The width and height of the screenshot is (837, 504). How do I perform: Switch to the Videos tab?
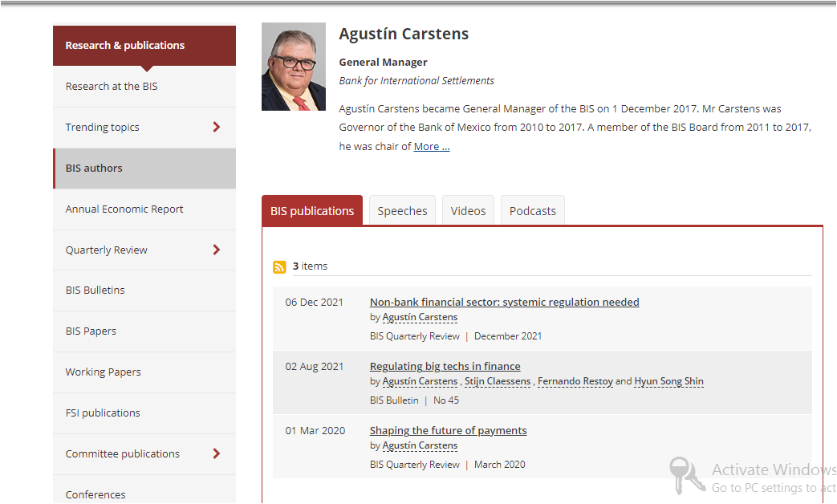(468, 211)
